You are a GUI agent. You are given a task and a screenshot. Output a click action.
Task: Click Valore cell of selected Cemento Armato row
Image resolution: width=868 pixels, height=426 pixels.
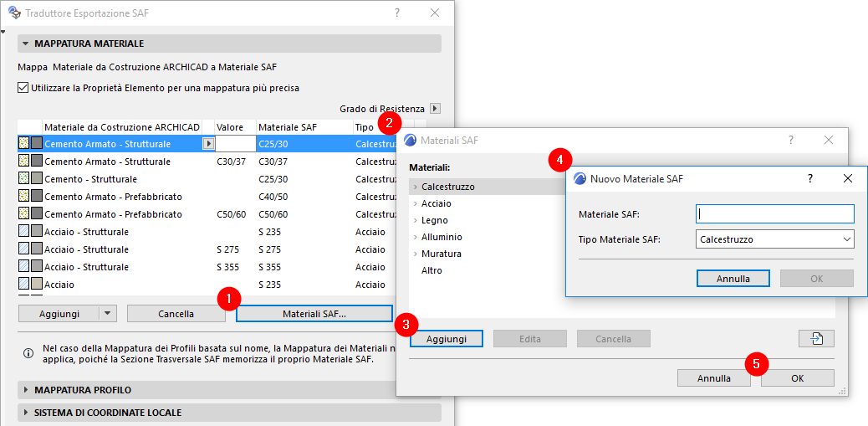coord(235,144)
